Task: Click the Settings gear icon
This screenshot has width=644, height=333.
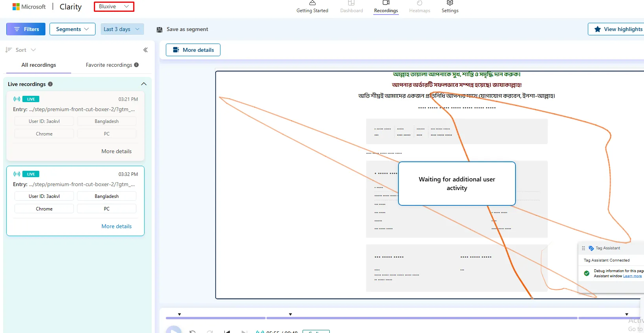Action: coord(450,3)
